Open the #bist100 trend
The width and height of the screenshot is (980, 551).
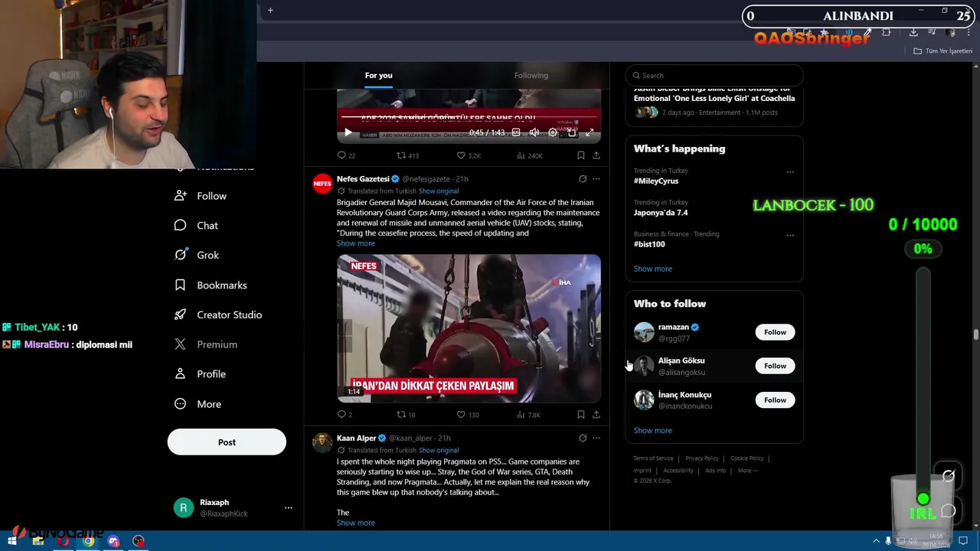tap(649, 244)
